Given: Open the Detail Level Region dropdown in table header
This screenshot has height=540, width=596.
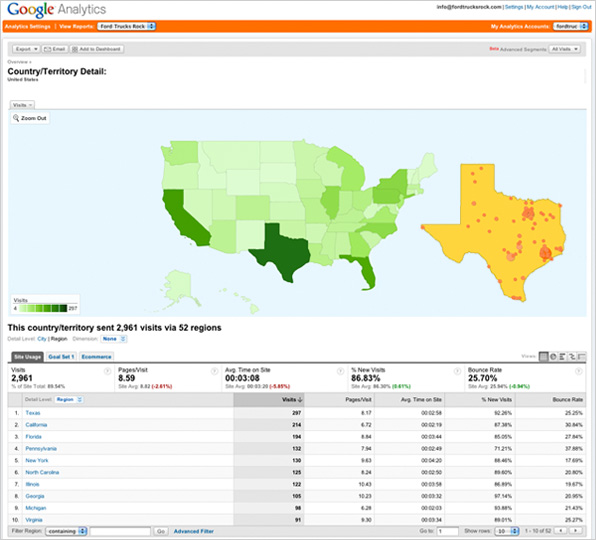Looking at the screenshot, I should click(x=68, y=399).
